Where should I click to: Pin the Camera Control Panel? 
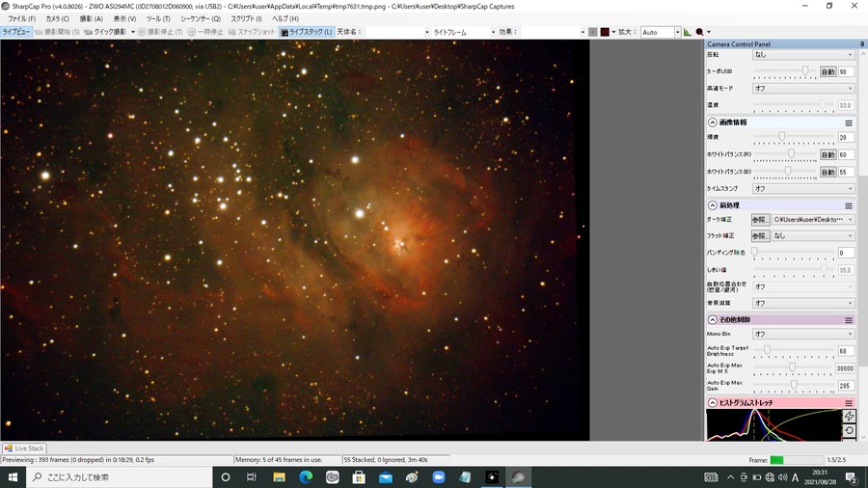862,43
